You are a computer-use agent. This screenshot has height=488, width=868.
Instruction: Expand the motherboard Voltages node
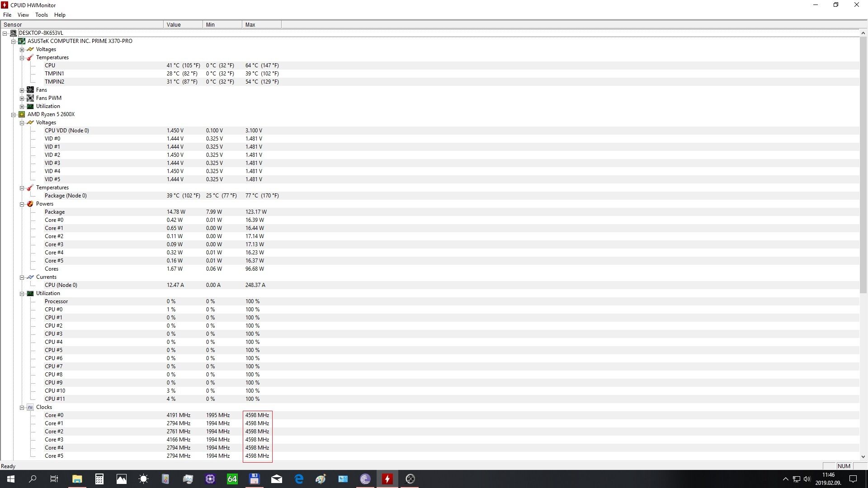(x=22, y=49)
